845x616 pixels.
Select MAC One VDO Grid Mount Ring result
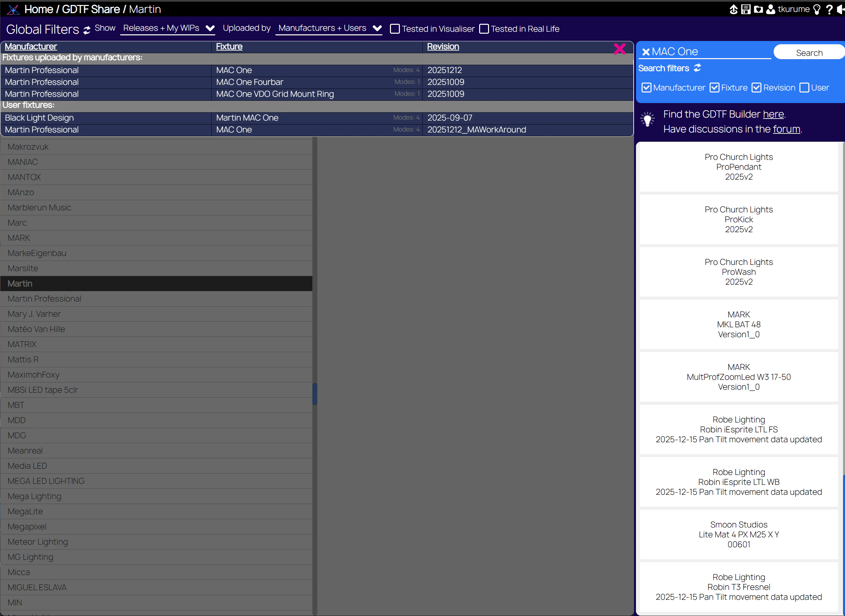[x=317, y=94]
